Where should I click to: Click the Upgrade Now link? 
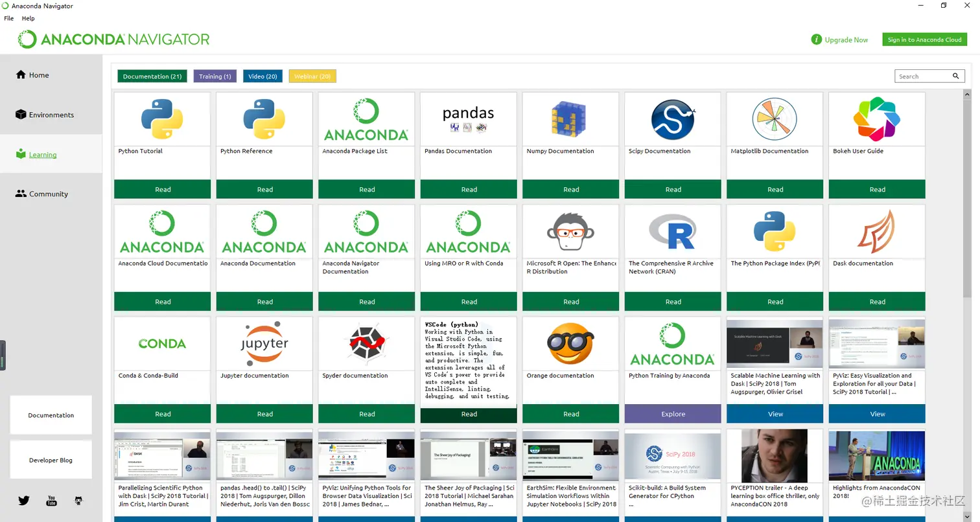[846, 40]
